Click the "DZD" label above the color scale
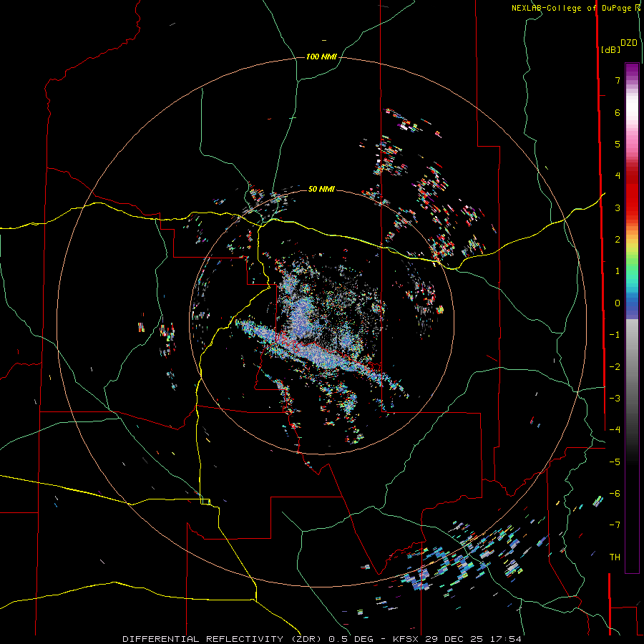This screenshot has height=644, width=644. [x=629, y=43]
